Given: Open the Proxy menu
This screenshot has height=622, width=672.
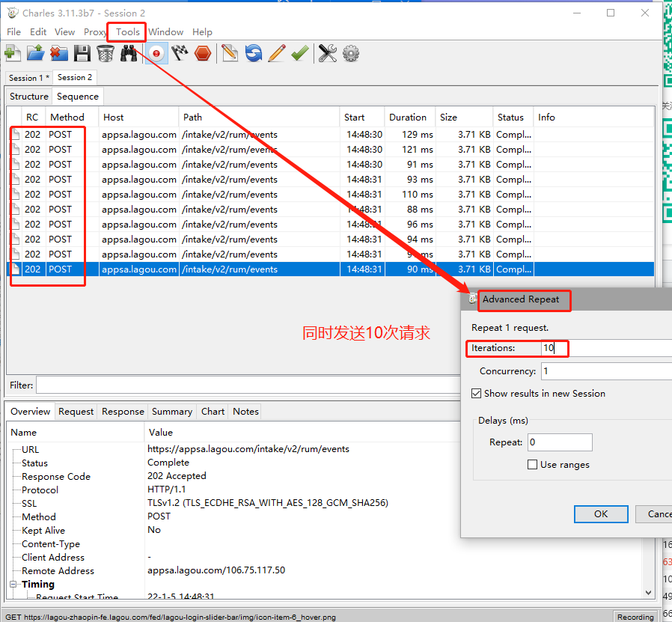Looking at the screenshot, I should [95, 32].
